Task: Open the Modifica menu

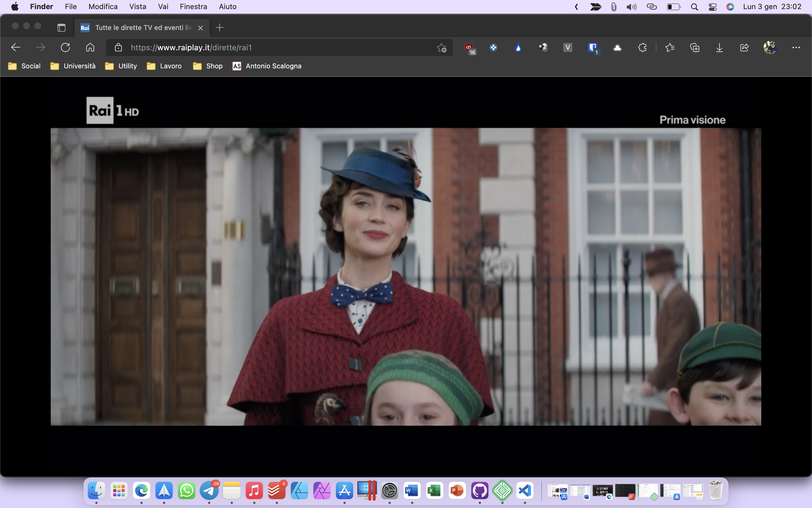Action: point(103,7)
